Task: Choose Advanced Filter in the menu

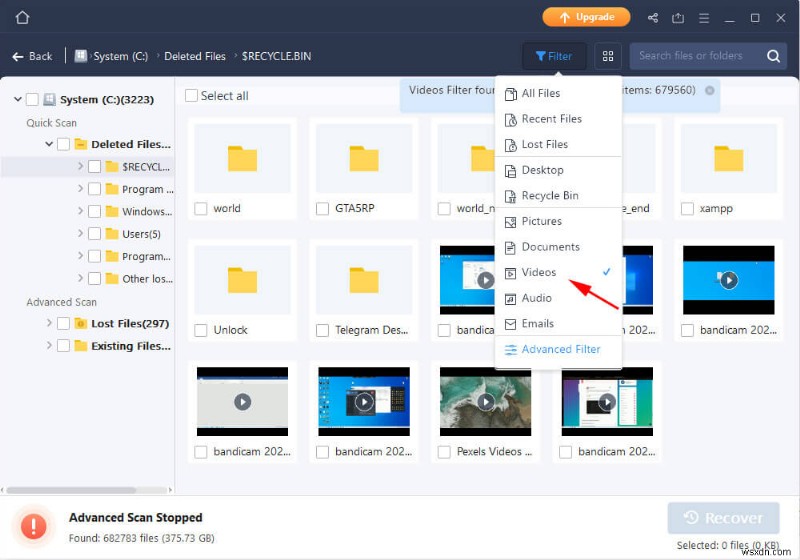Action: pyautogui.click(x=558, y=349)
